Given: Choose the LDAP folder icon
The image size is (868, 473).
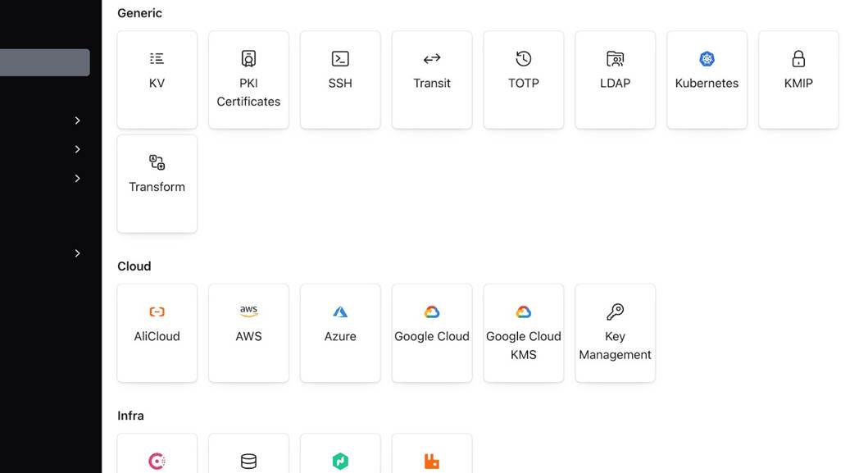Looking at the screenshot, I should (616, 59).
